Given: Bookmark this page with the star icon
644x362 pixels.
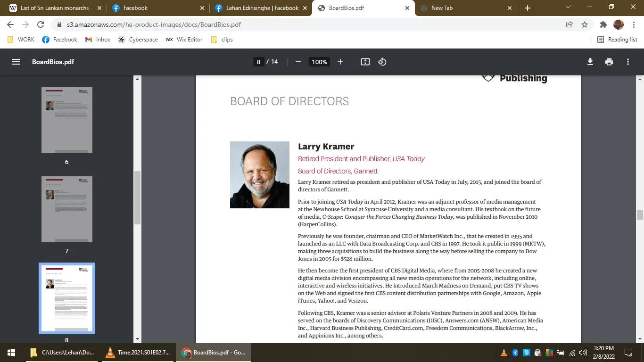Looking at the screenshot, I should 585,25.
